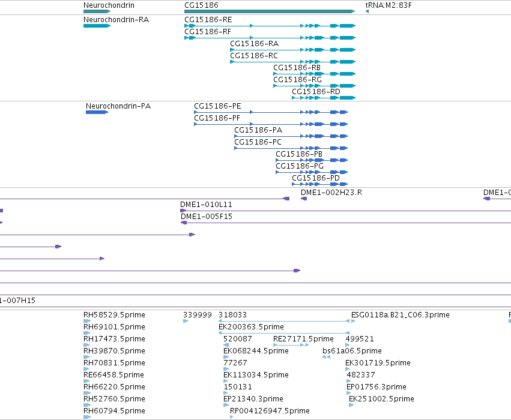Screen dimensions: 511x420
Task: Click EST RE66458.5prime
Action: 113,375
